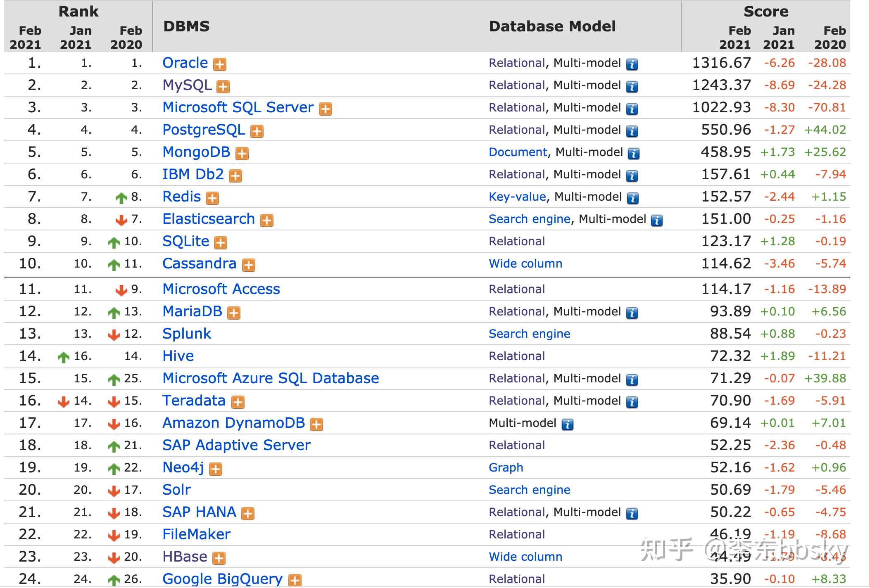Click the plus icon beside Redis
This screenshot has height=588, width=870.
pyautogui.click(x=212, y=198)
